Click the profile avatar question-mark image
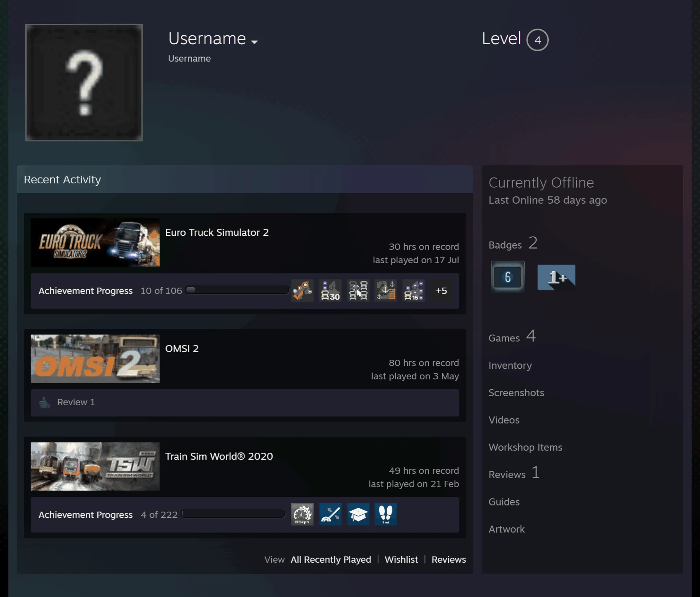 pyautogui.click(x=84, y=83)
